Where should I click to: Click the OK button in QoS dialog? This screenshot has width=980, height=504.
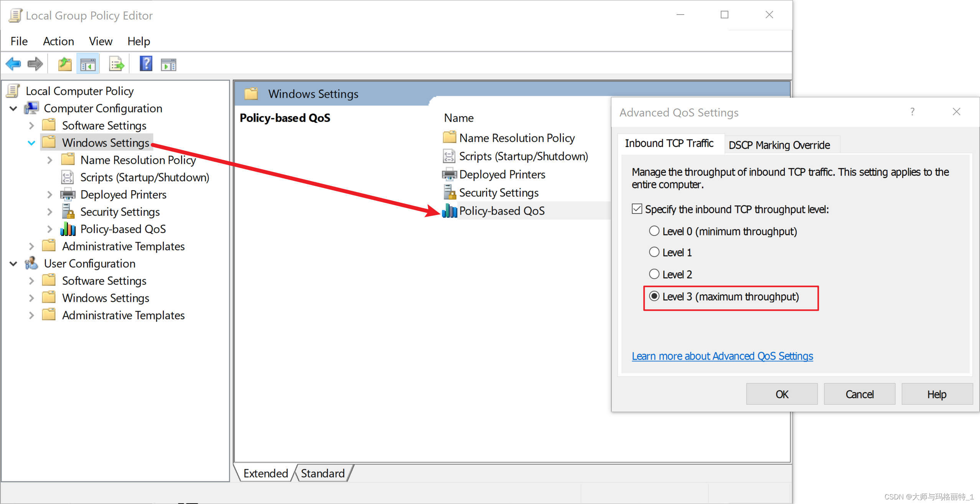click(x=781, y=394)
